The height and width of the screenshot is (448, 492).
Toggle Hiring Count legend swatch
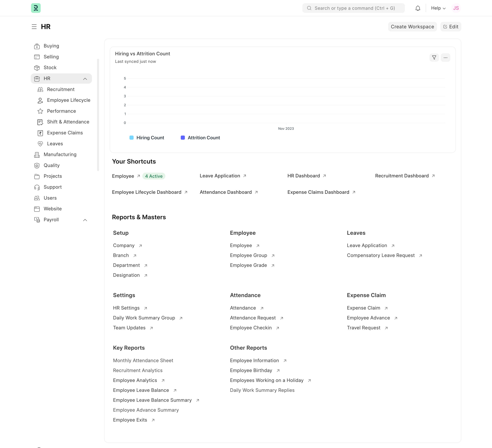tap(132, 138)
